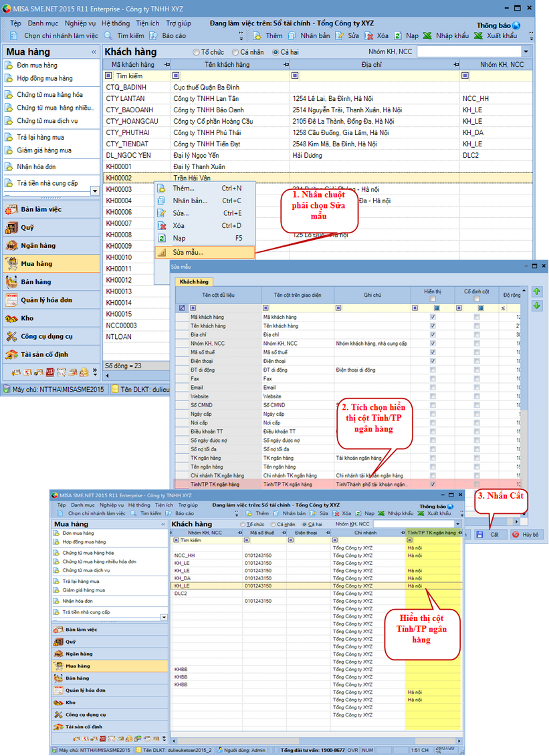Open Nhóm KH, NCC dropdown in bottom window
This screenshot has width=549, height=756.
tap(457, 523)
